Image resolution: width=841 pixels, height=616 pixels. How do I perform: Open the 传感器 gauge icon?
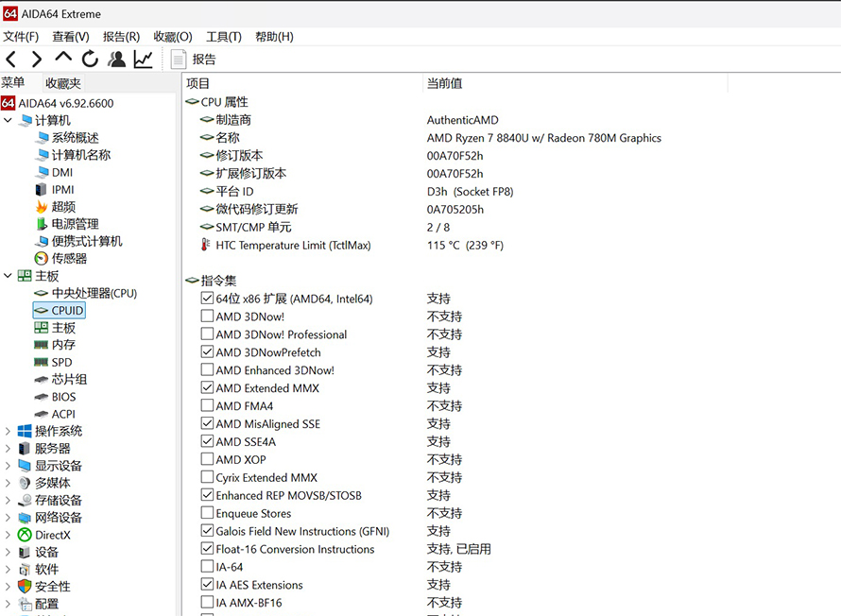42,259
